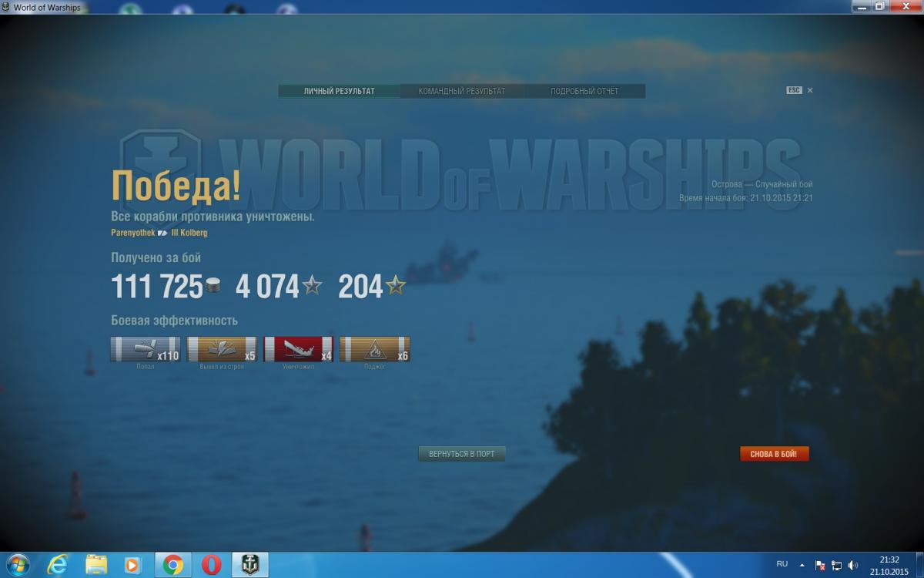
Task: Open the Windows Start menu
Action: point(16,565)
